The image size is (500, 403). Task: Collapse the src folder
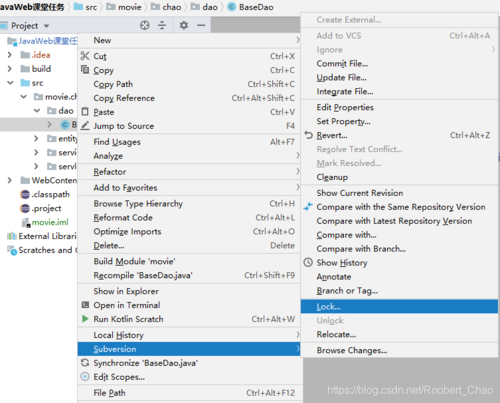[10, 83]
